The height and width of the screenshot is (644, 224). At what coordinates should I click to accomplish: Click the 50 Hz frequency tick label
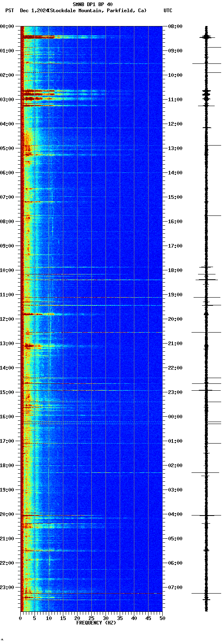coord(162,618)
